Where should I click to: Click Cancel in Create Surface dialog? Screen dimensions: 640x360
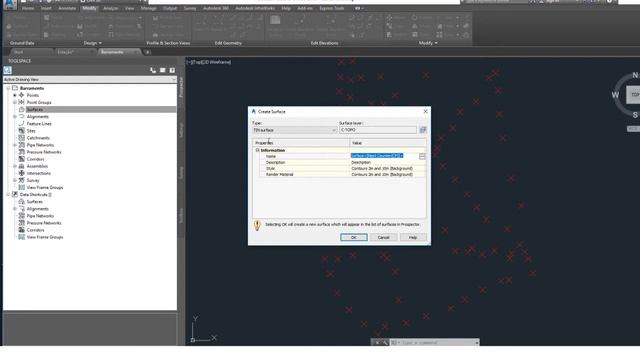pos(383,237)
